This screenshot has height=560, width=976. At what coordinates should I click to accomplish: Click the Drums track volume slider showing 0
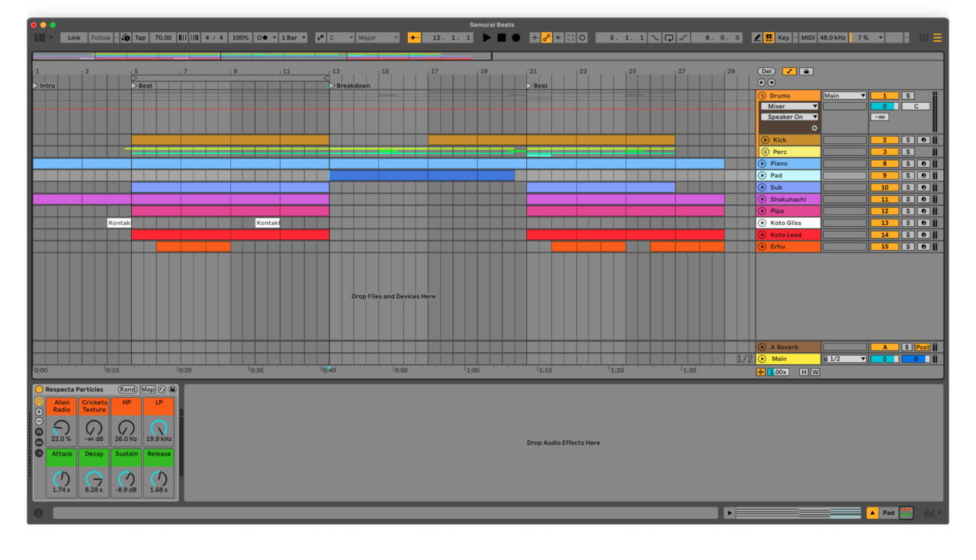pos(884,107)
